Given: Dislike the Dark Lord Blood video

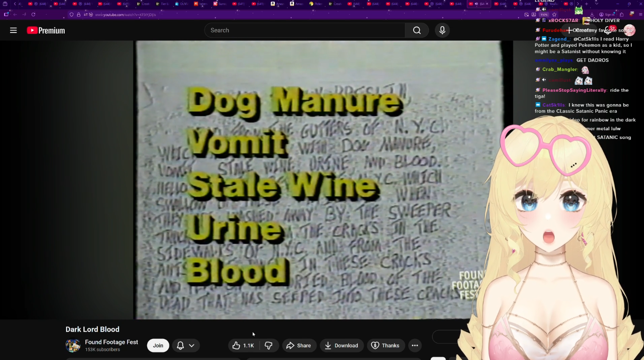Looking at the screenshot, I should pyautogui.click(x=269, y=345).
